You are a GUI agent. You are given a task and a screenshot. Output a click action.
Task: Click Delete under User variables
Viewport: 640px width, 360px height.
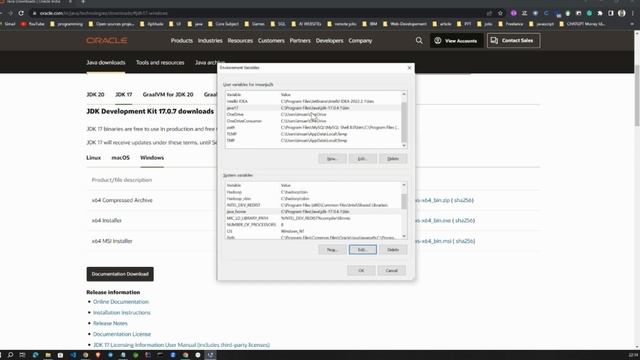pos(393,158)
